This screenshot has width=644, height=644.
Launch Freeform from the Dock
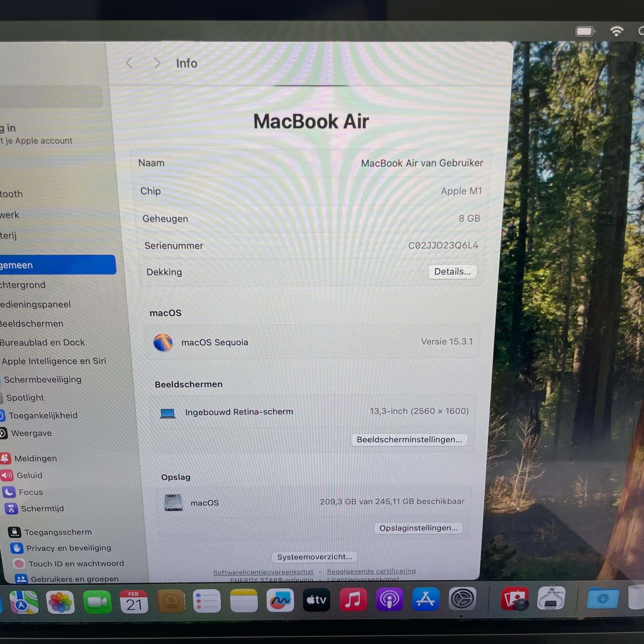pyautogui.click(x=280, y=600)
